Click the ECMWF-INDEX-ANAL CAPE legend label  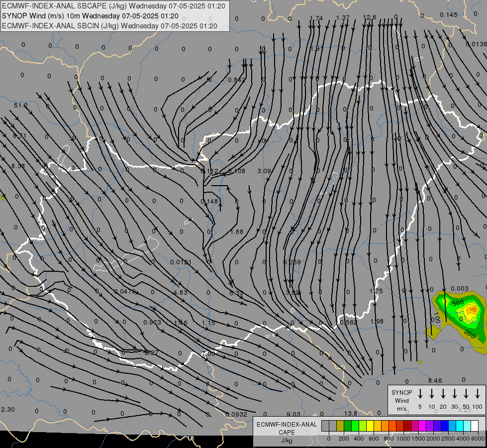287,428
